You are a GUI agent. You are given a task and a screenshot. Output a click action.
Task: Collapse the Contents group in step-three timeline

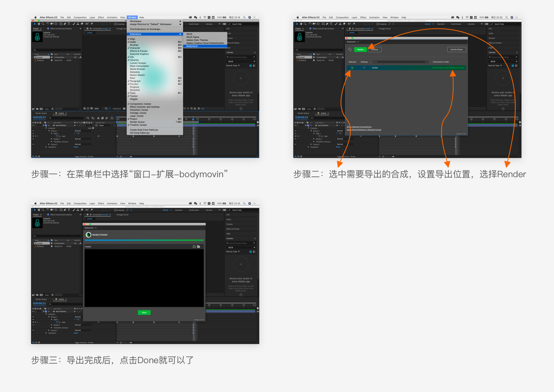click(x=46, y=314)
